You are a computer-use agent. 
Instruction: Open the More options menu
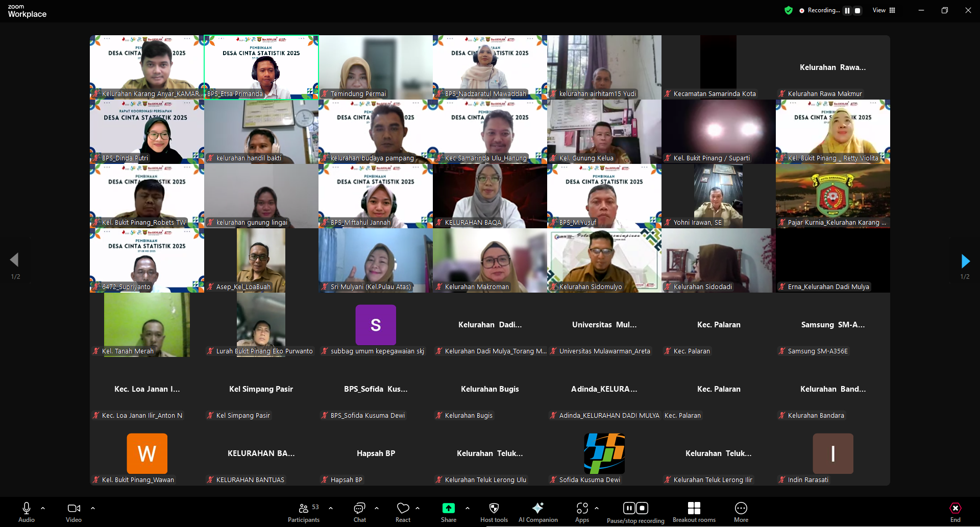[741, 512]
